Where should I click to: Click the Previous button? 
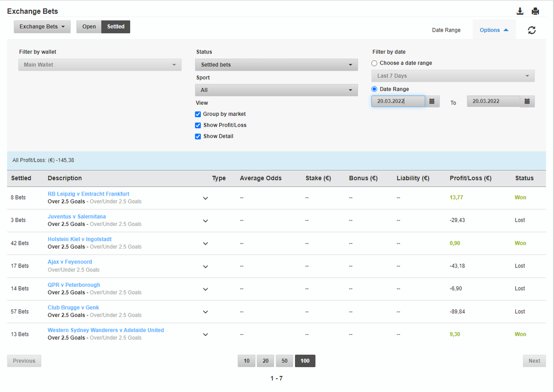(x=24, y=361)
